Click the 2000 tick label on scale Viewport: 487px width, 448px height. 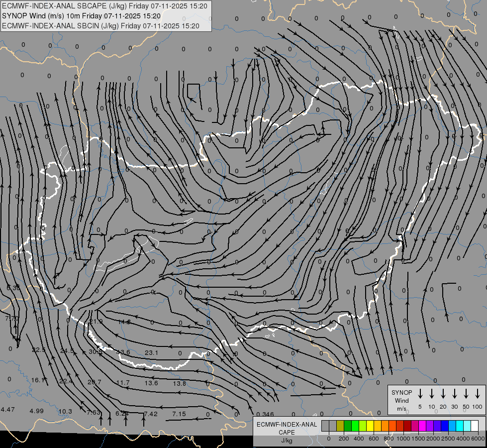click(433, 439)
